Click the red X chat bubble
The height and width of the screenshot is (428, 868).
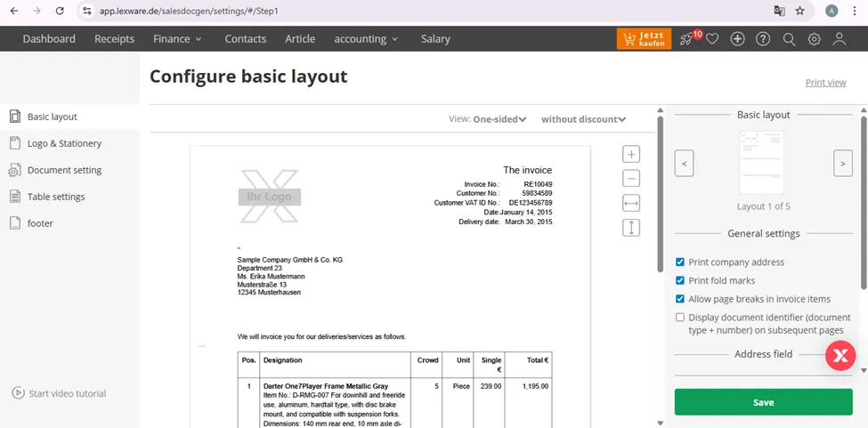click(840, 356)
